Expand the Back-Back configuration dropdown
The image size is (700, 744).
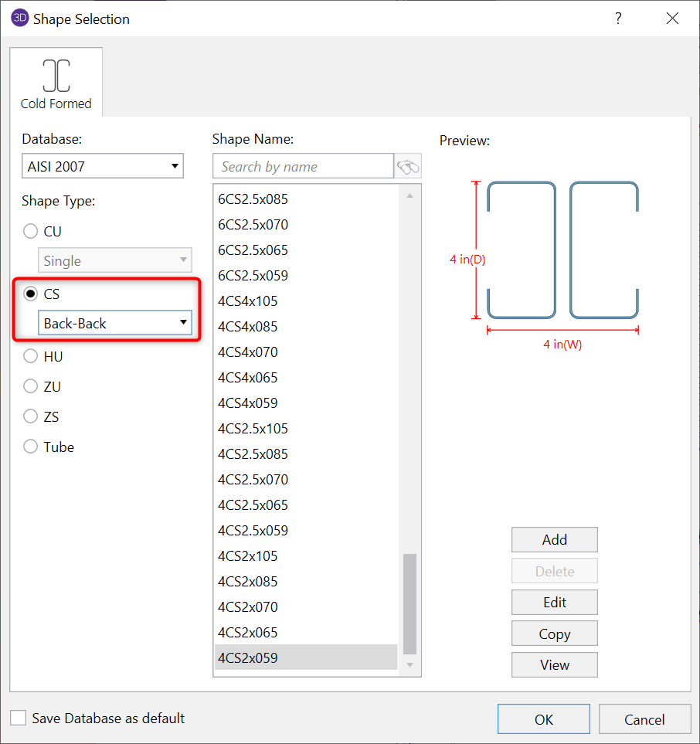tap(114, 323)
